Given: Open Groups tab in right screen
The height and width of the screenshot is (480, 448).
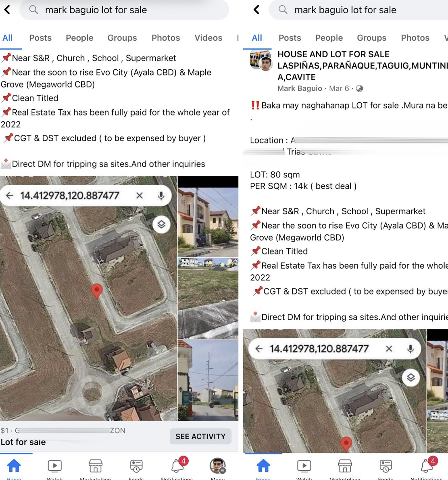Looking at the screenshot, I should click(371, 38).
